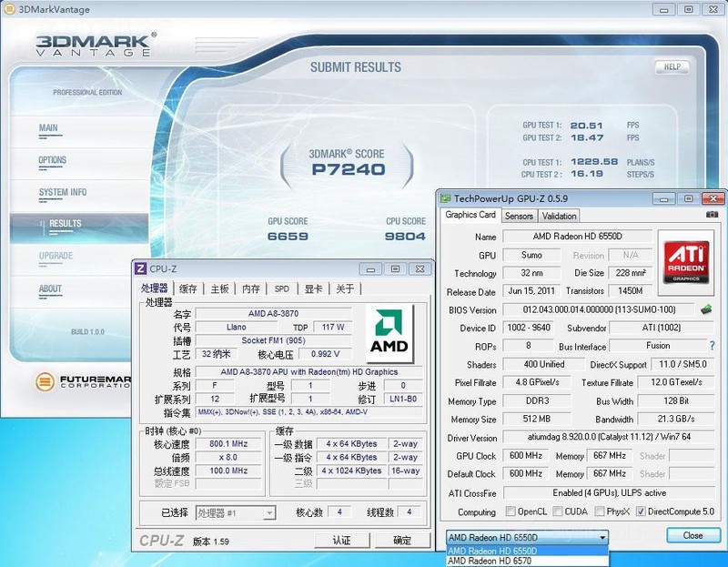Enable the OpenCL checkbox
728x567 pixels.
coord(511,511)
